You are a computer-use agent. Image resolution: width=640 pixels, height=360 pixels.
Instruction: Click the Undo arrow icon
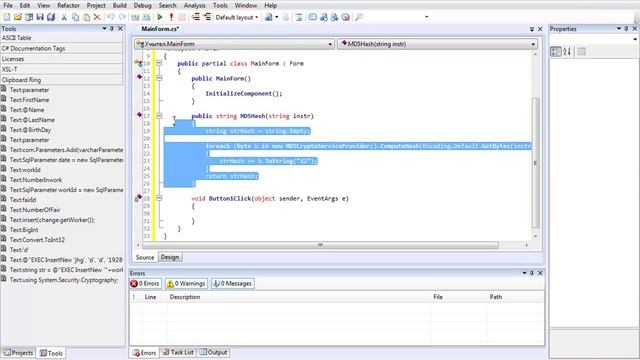click(110, 17)
